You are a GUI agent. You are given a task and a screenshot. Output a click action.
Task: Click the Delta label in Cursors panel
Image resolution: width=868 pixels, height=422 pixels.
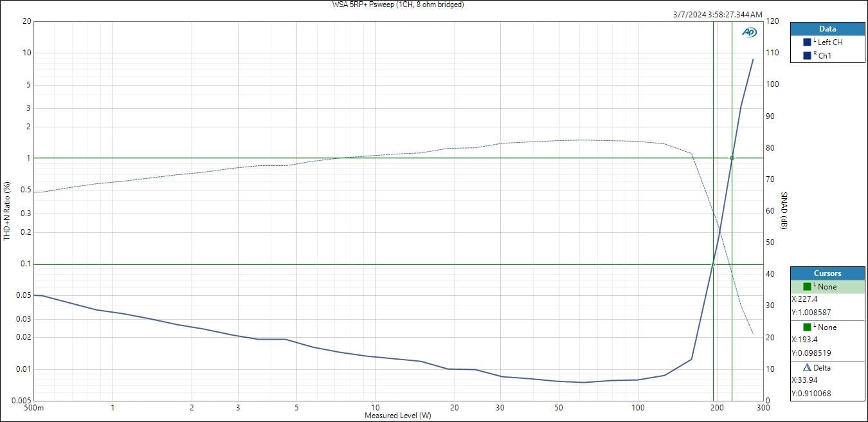coord(822,368)
